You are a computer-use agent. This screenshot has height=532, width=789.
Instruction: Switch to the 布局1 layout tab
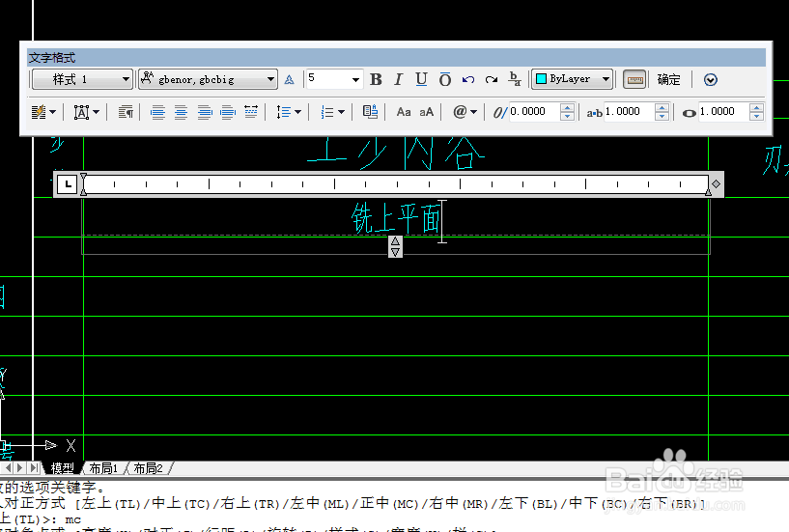[x=103, y=468]
